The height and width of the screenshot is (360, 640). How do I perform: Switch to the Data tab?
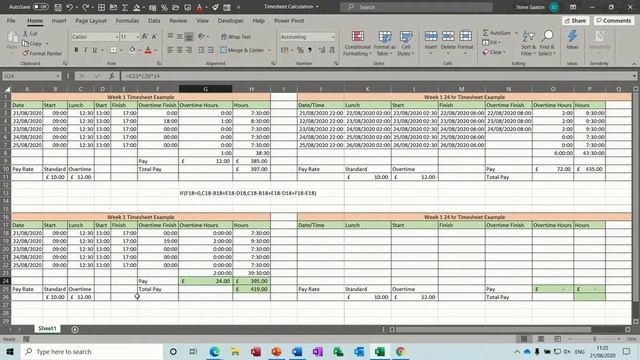click(x=154, y=20)
